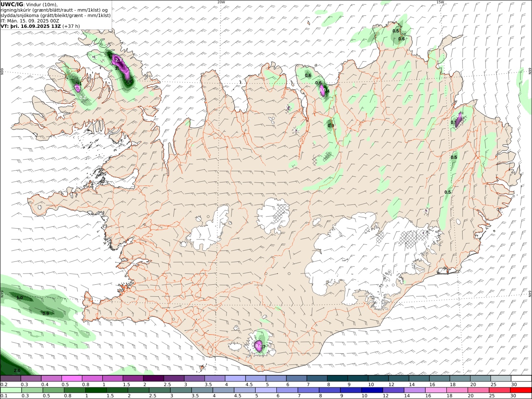
Task: Click the 'slydda/snjókoma' legend description line
Action: point(56,15)
